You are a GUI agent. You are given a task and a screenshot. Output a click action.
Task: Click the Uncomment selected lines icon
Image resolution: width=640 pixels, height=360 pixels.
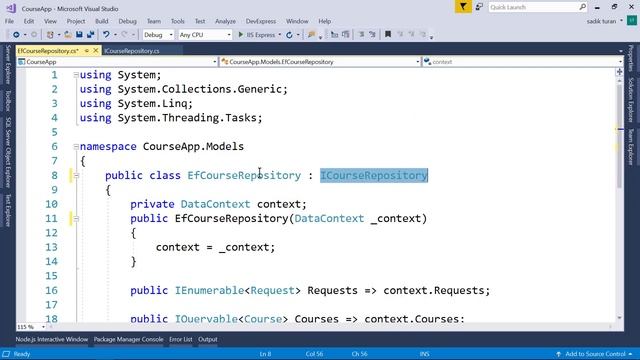[x=345, y=35]
